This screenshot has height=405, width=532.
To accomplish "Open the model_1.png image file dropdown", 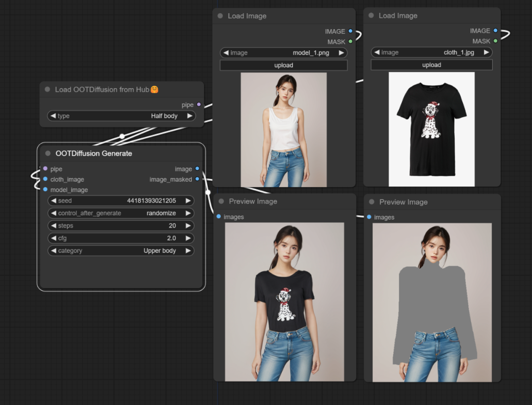I will point(284,53).
